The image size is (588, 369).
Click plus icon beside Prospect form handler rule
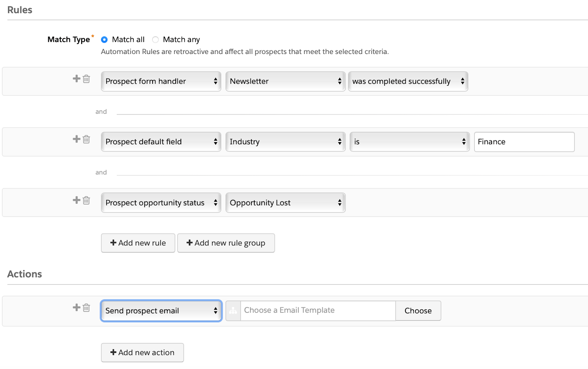[76, 79]
